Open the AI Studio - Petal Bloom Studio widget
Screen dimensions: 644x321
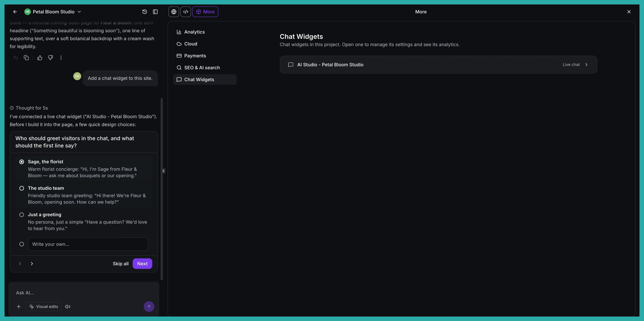438,65
